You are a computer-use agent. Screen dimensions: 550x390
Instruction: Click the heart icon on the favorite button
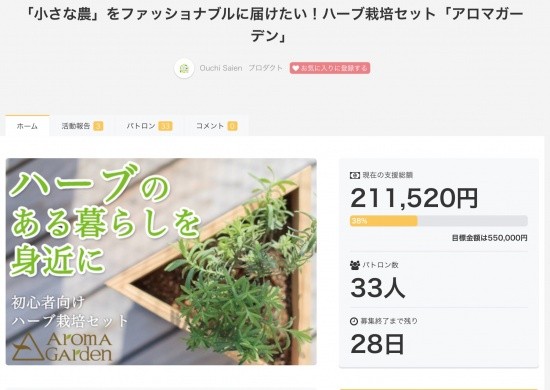click(295, 68)
